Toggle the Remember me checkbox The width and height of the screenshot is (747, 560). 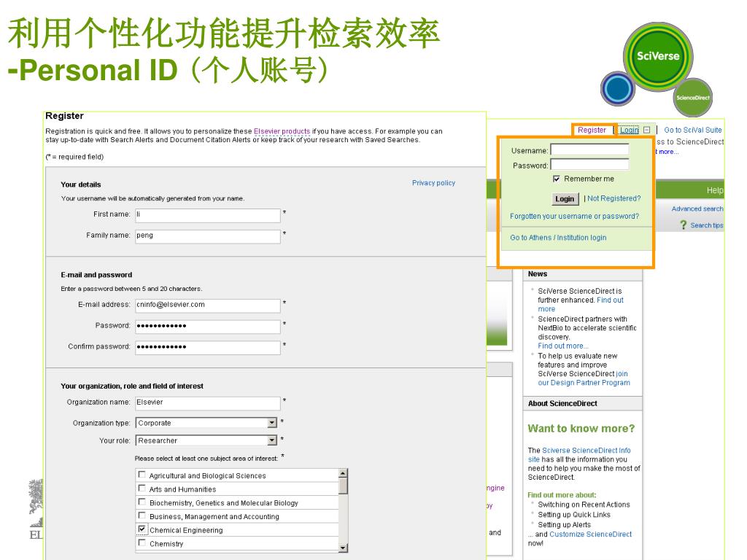tap(556, 179)
